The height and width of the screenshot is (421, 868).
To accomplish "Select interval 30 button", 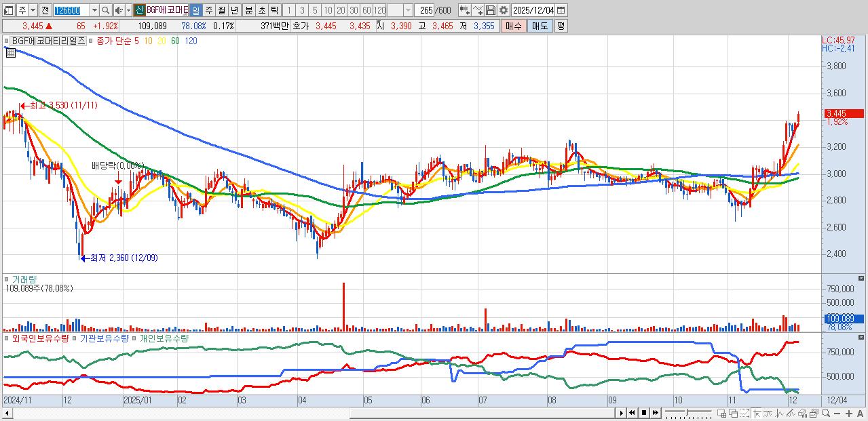I will 354,10.
